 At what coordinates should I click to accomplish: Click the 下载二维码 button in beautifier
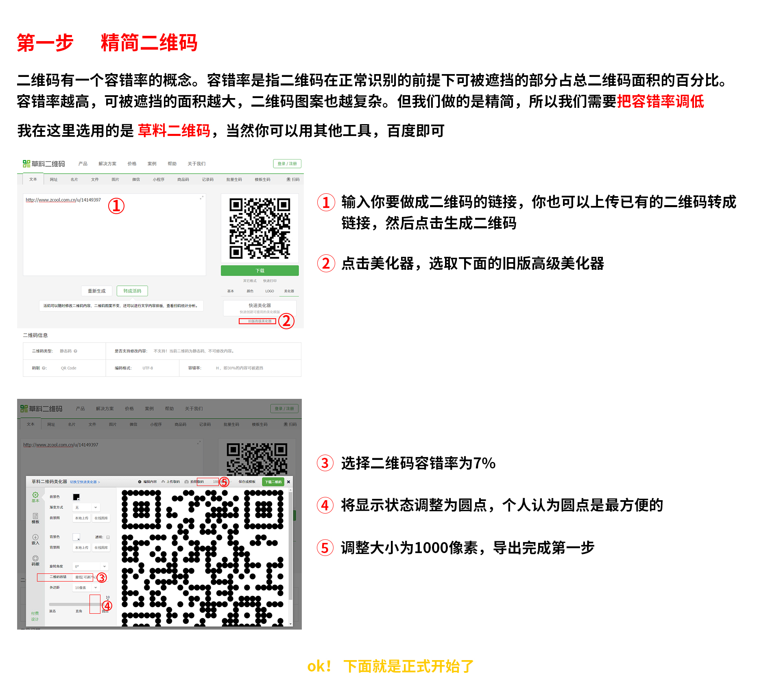click(x=273, y=482)
